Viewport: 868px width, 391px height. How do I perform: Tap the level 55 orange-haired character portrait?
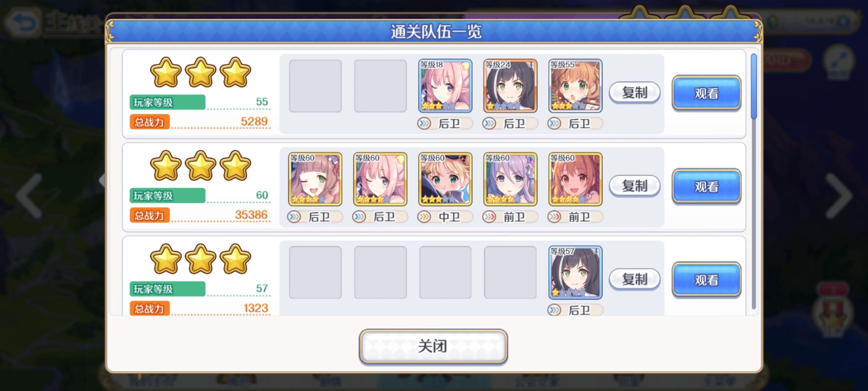575,86
